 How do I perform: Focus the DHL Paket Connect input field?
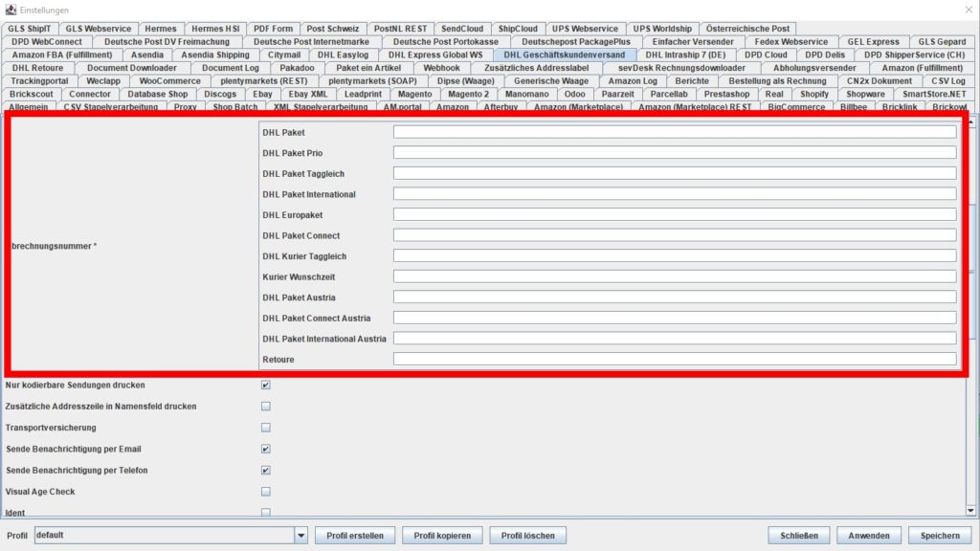(x=675, y=235)
